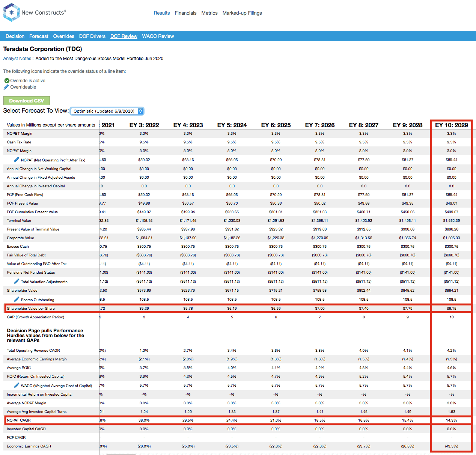The height and width of the screenshot is (455, 476).
Task: Click the pencil icon for Total Valuation Adjustments
Action: click(17, 281)
